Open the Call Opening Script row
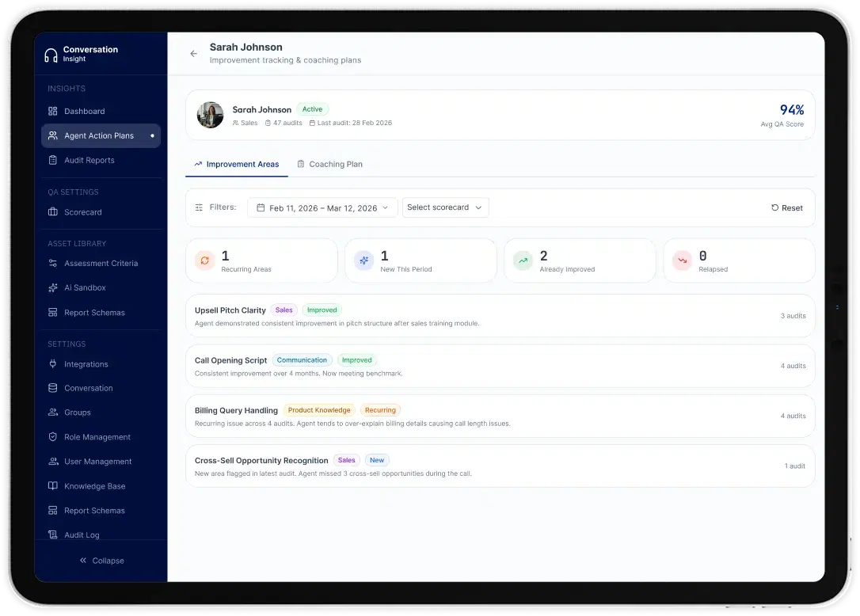This screenshot has height=616, width=860. 500,367
